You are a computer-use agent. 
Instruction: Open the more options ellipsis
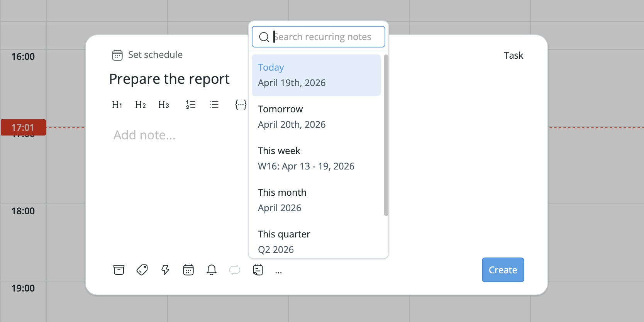coord(278,272)
